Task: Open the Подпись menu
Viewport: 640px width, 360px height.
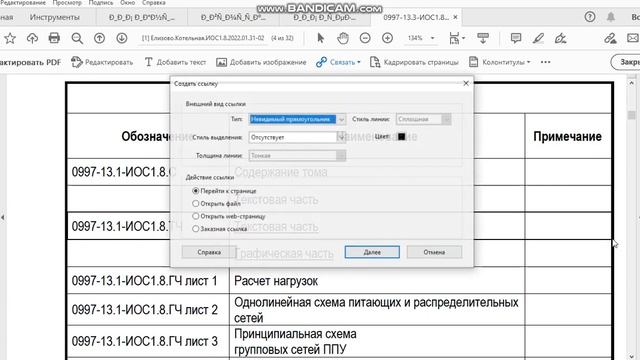Action: [x=101, y=2]
